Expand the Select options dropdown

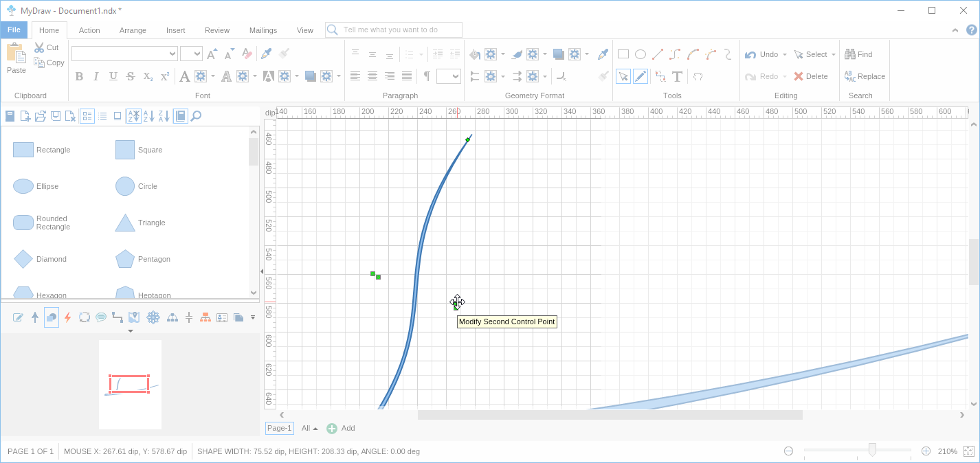tap(834, 54)
